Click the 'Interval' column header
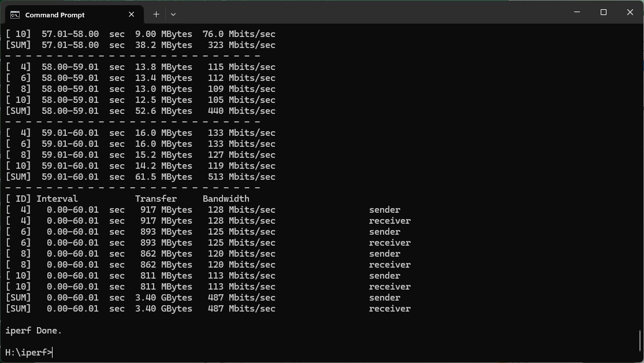 tap(57, 199)
